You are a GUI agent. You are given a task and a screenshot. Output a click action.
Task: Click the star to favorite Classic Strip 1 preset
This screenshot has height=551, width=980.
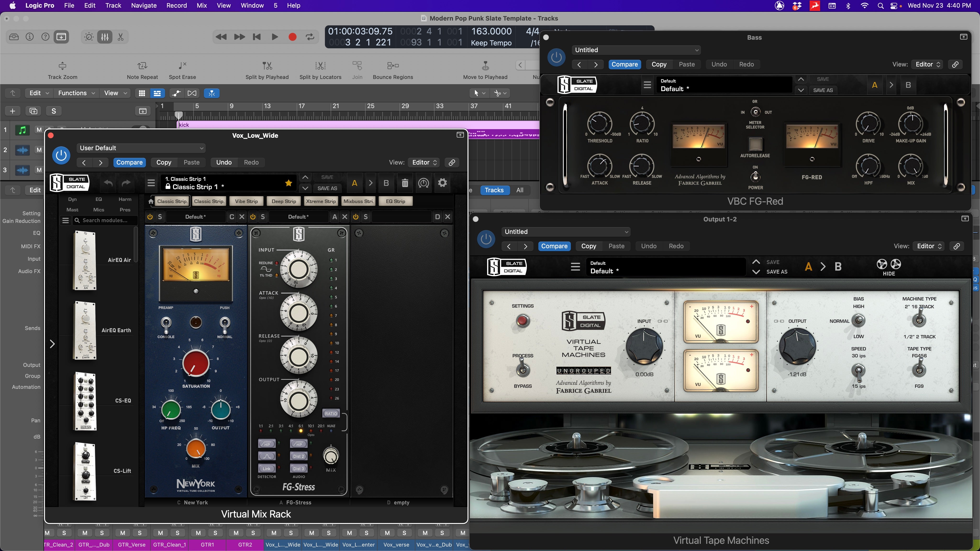pyautogui.click(x=288, y=183)
